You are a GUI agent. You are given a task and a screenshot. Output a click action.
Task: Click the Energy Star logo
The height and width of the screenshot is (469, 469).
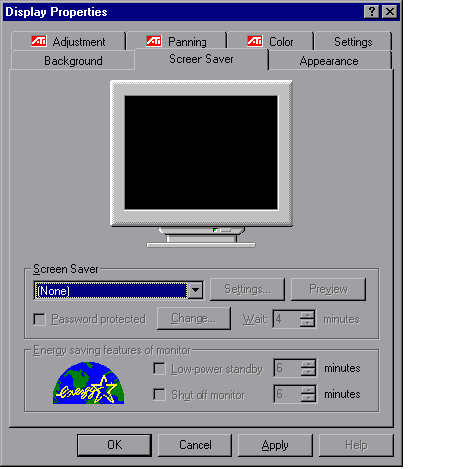click(x=88, y=383)
